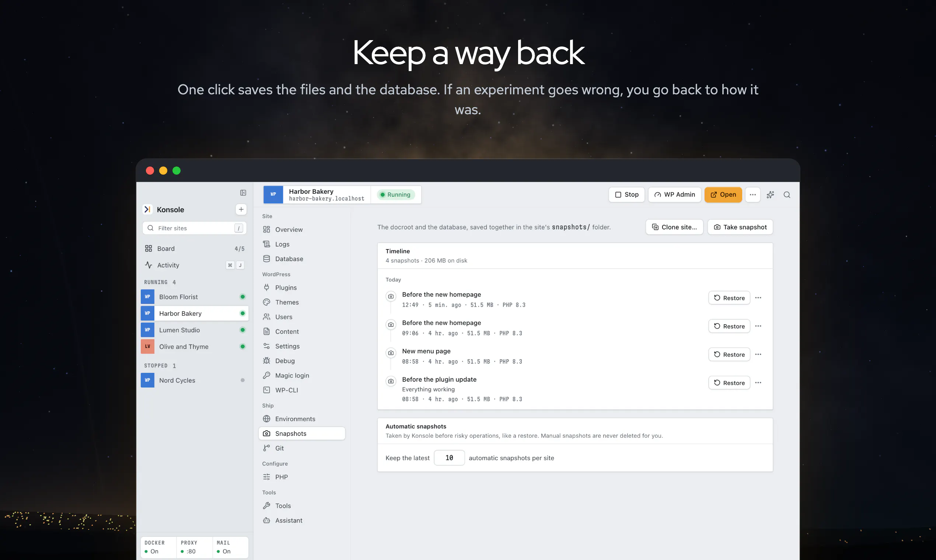
Task: Open the WP-CLI section
Action: click(301, 390)
